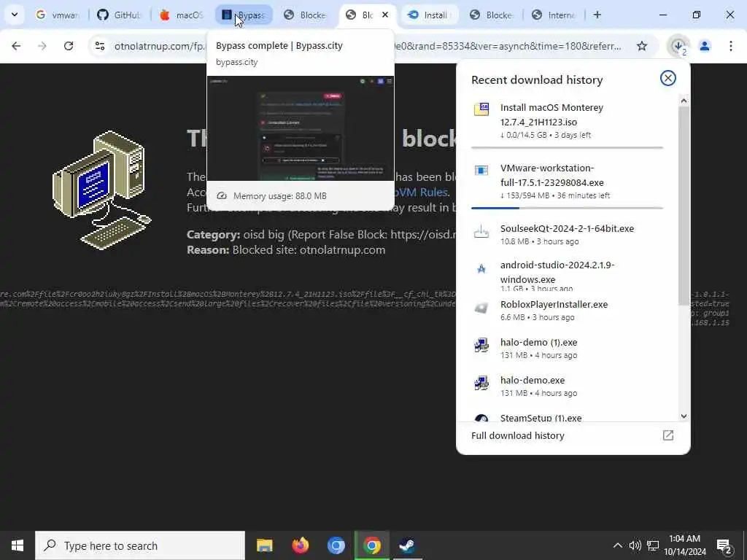Follow the VM Rules link

pyautogui.click(x=420, y=192)
